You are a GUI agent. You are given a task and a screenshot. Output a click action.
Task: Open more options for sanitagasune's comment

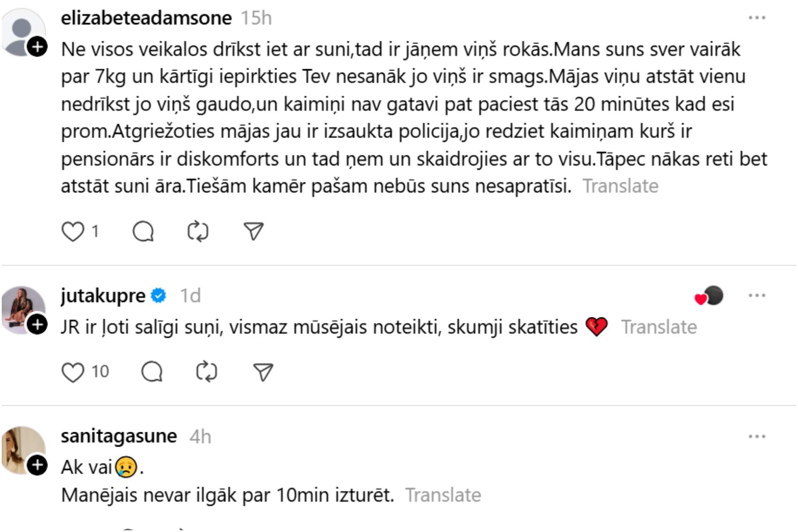(x=757, y=437)
